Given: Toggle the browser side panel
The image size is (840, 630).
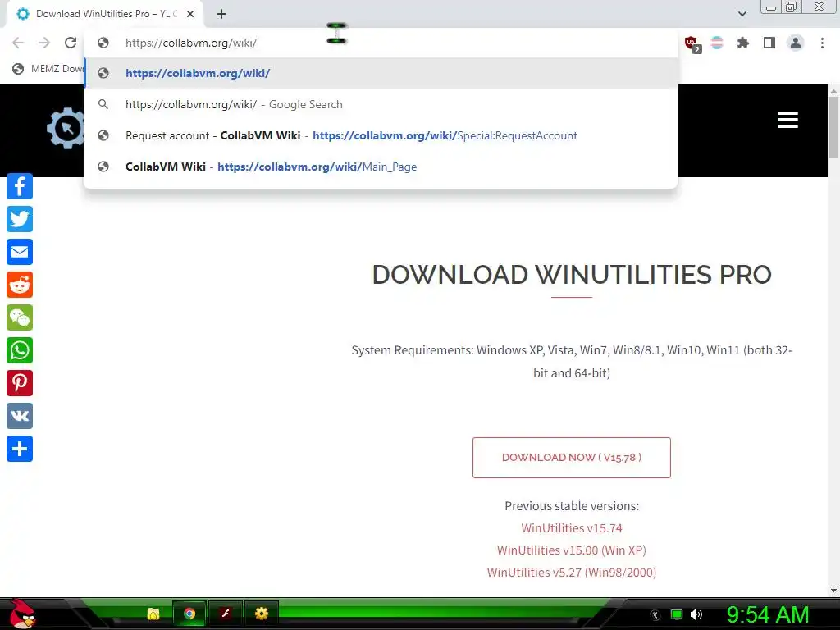Looking at the screenshot, I should click(769, 43).
